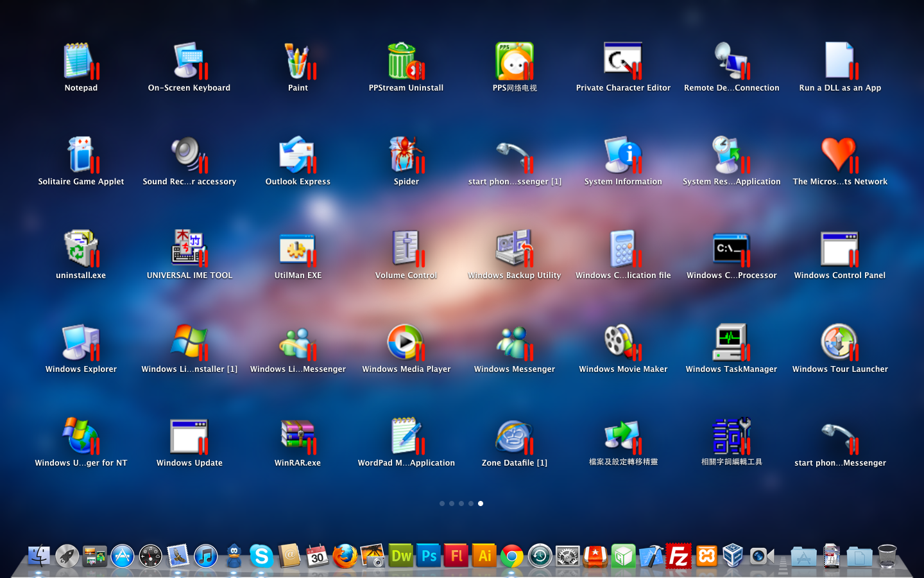Launch Windows Control Panel

[x=840, y=249]
